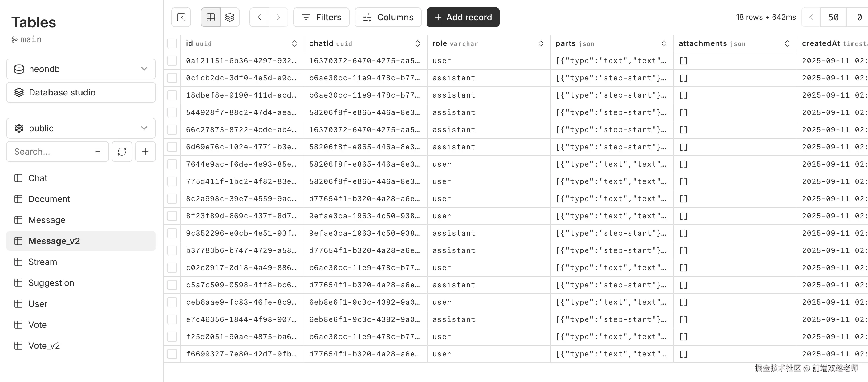Sort by the role column
This screenshot has height=382, width=868.
541,43
